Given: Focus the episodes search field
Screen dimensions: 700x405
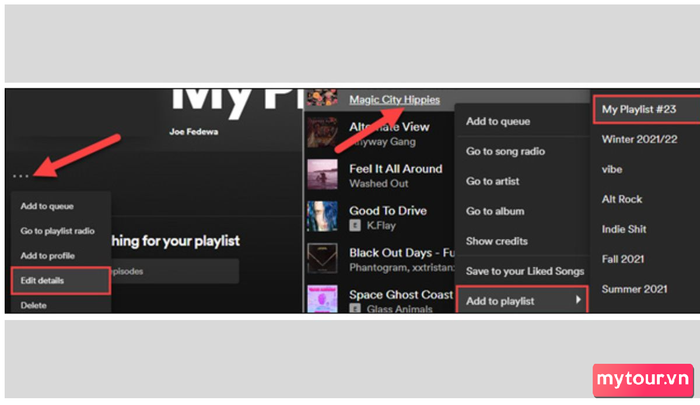Looking at the screenshot, I should [x=175, y=271].
